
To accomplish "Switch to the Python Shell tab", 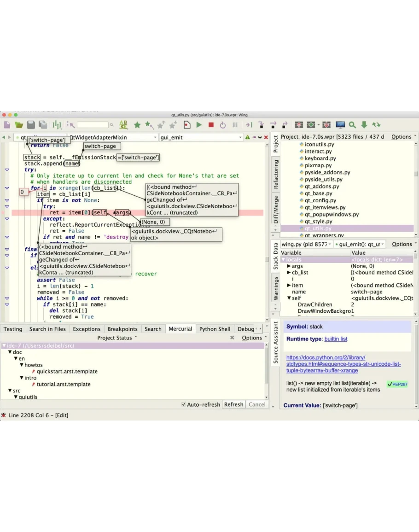I will [x=215, y=329].
